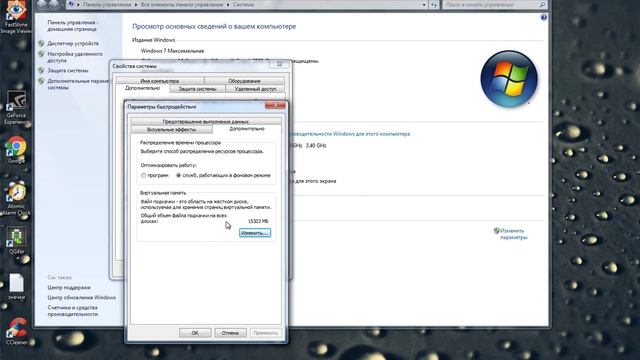
Task: Select the 'программ' optimization radio button
Action: coord(143,176)
